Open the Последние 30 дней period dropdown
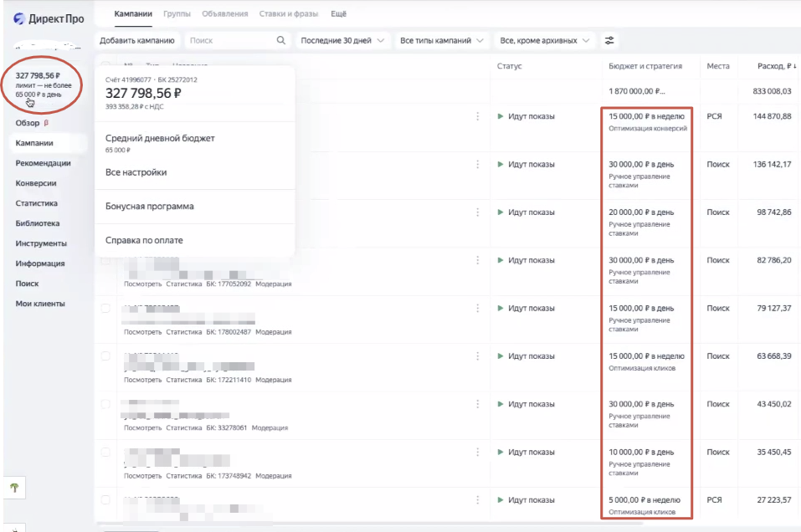Image resolution: width=801 pixels, height=532 pixels. [342, 40]
